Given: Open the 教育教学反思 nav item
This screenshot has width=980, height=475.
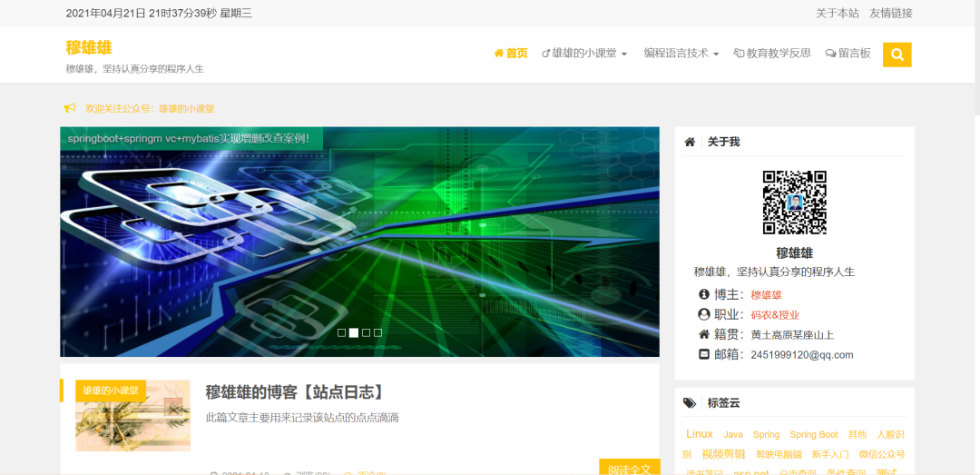Looking at the screenshot, I should coord(772,54).
